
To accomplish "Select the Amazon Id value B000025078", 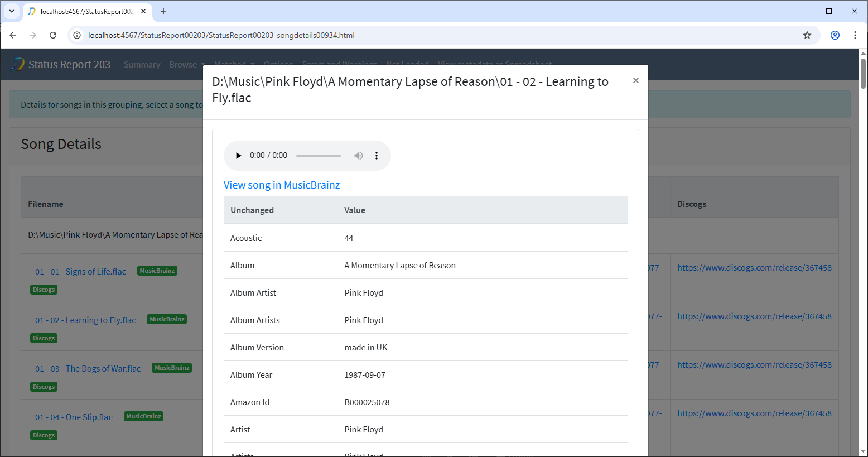I will click(367, 402).
